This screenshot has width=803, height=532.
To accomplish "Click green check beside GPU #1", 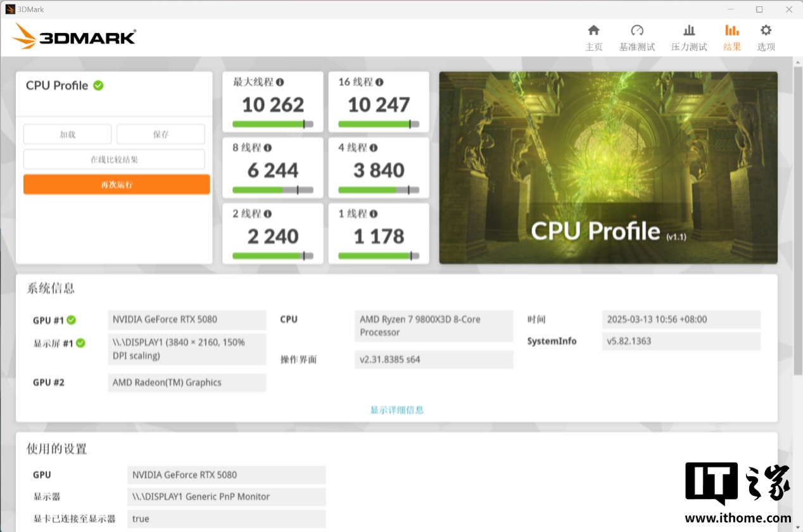I will pyautogui.click(x=72, y=320).
